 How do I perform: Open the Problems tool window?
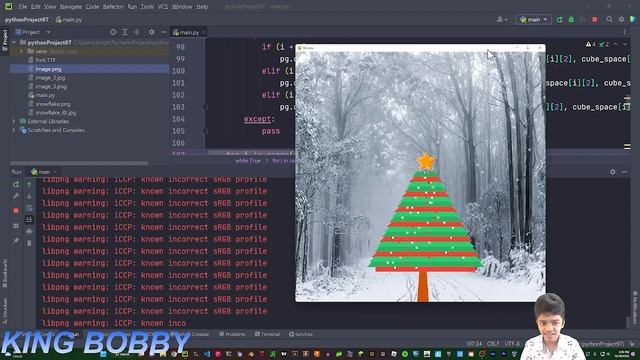click(232, 334)
